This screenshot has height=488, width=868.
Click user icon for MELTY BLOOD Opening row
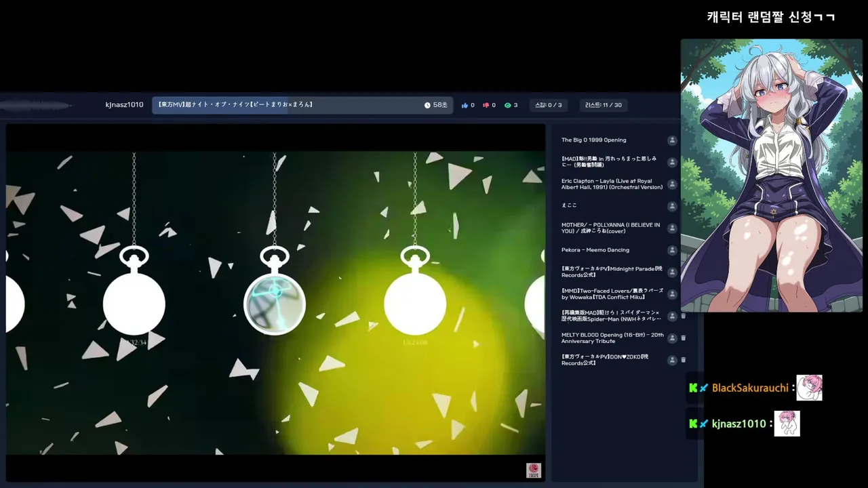coord(672,338)
